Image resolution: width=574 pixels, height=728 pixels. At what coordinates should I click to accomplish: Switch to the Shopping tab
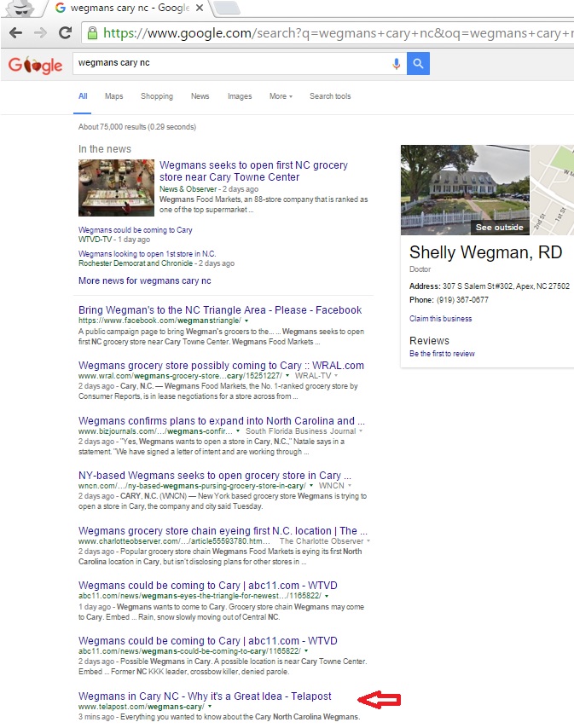point(157,96)
